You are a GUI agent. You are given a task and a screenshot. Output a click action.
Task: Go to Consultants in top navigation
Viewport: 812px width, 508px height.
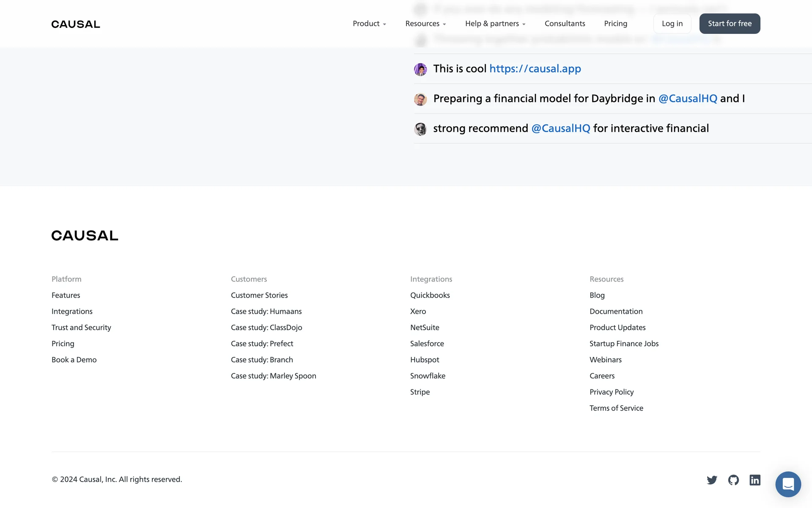[x=565, y=24]
